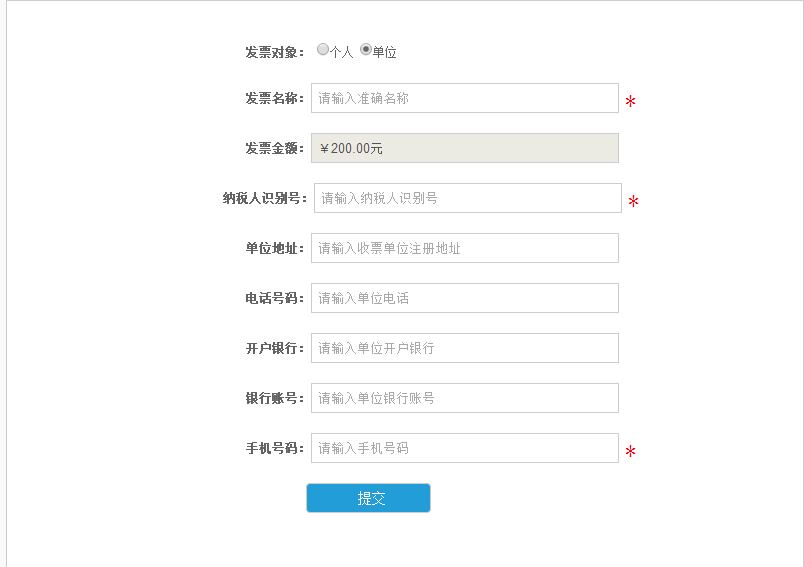Image resolution: width=804 pixels, height=567 pixels.
Task: Click the 单位 text label
Action: pos(385,52)
